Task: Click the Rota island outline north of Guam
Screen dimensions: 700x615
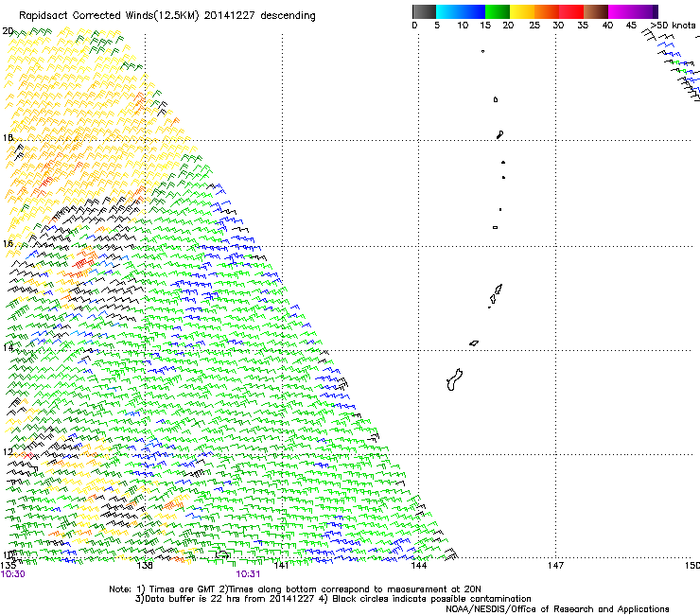Action: pyautogui.click(x=474, y=343)
